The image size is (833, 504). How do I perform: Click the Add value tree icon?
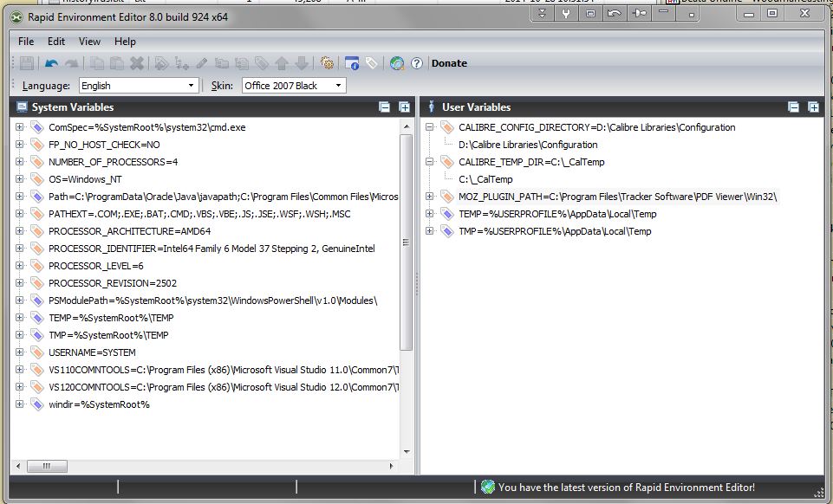click(182, 63)
